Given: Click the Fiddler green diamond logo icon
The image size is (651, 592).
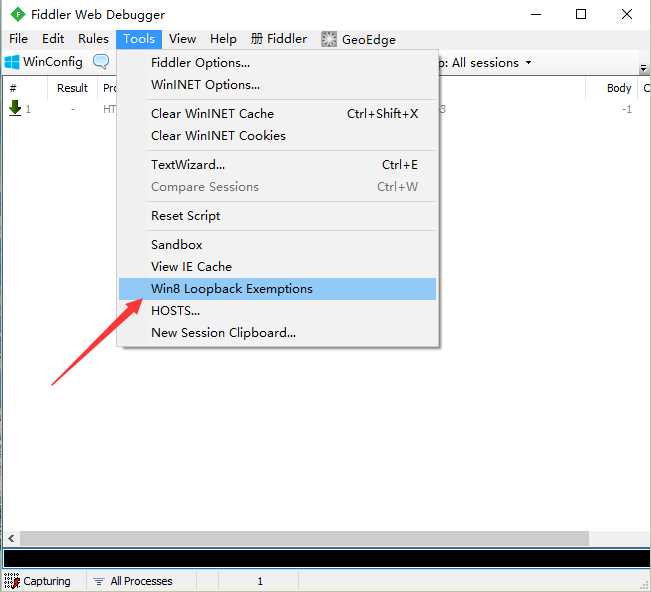Looking at the screenshot, I should [x=18, y=15].
